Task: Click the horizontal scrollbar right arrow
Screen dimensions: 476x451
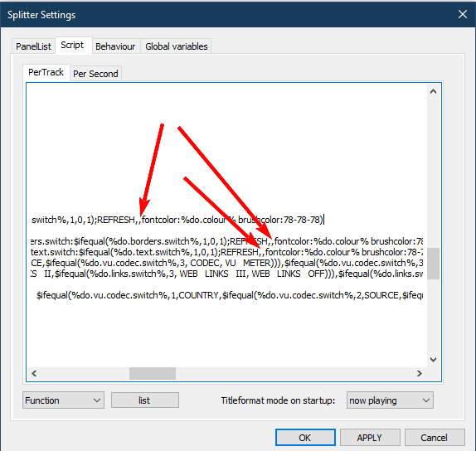Action: coord(420,373)
